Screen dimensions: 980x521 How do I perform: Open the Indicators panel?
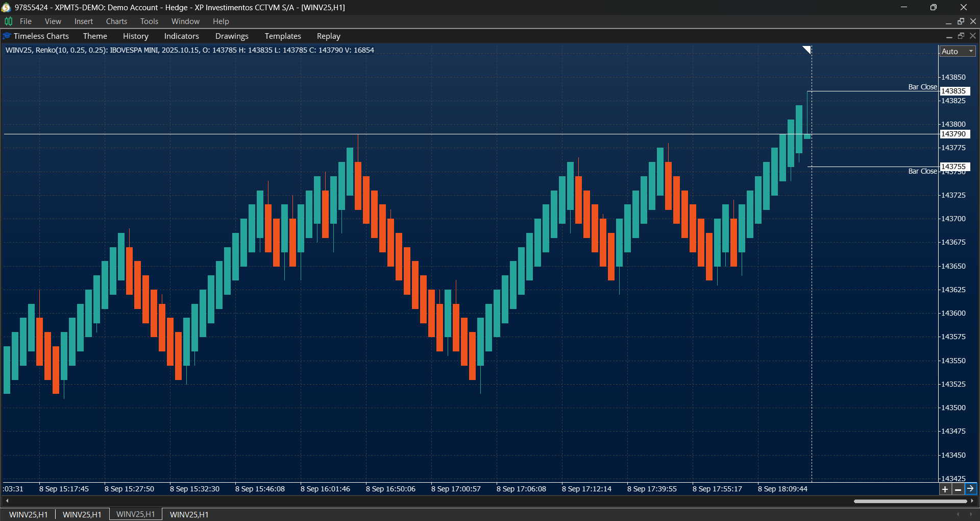point(181,36)
